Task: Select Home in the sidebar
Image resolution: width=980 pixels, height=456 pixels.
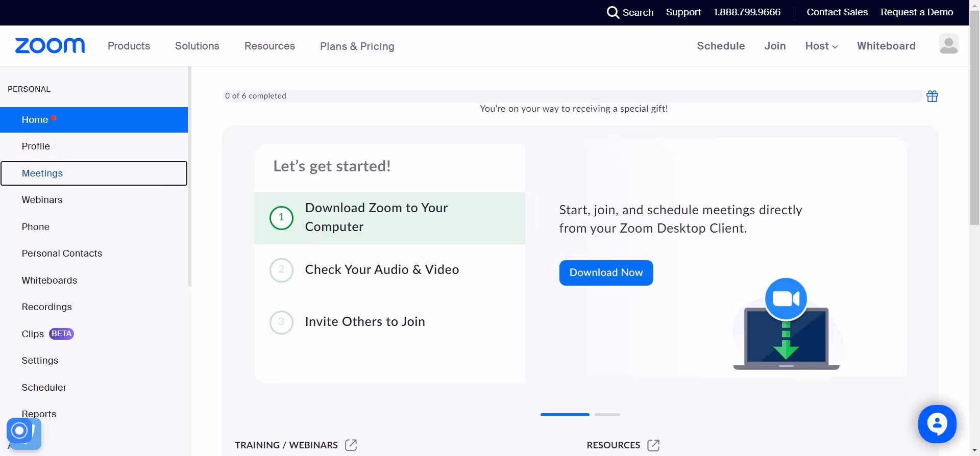Action: (94, 120)
